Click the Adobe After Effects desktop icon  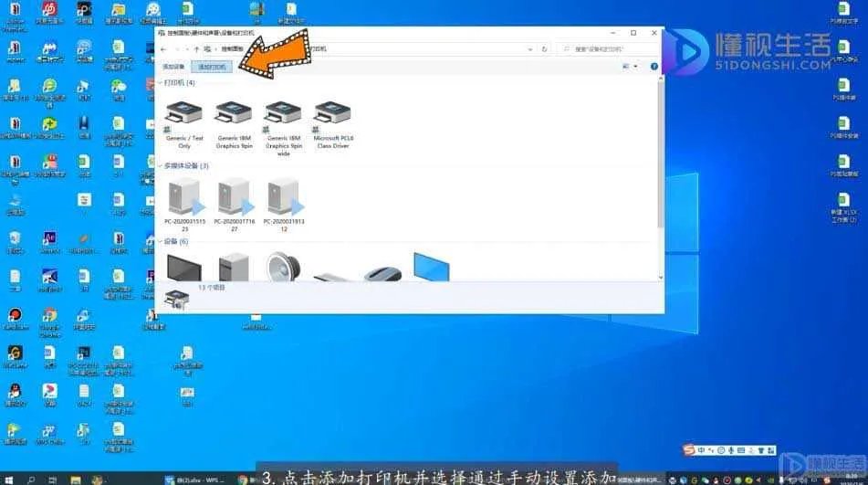coord(49,243)
